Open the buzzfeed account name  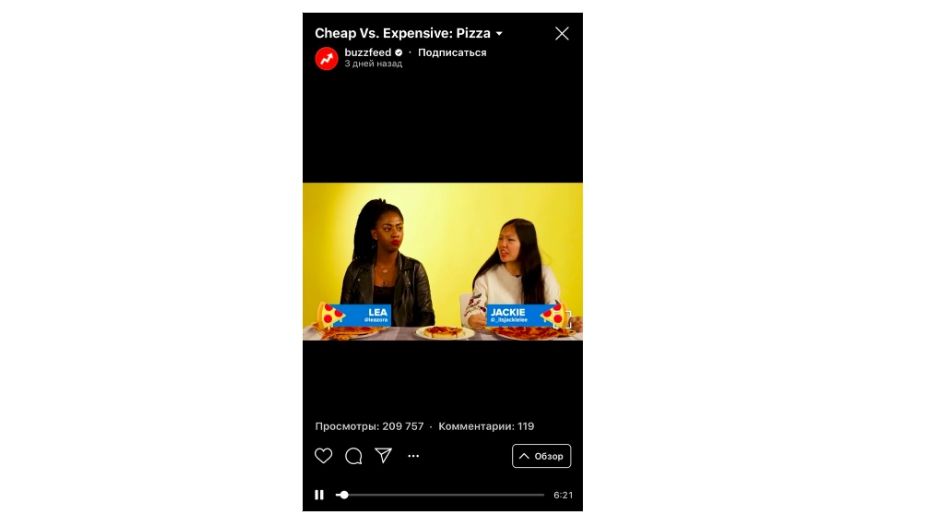(x=368, y=52)
